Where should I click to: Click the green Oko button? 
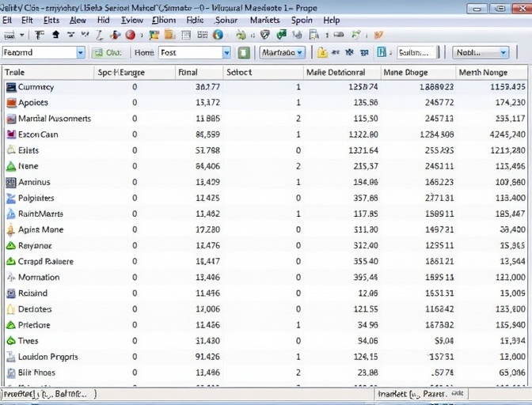(x=108, y=52)
